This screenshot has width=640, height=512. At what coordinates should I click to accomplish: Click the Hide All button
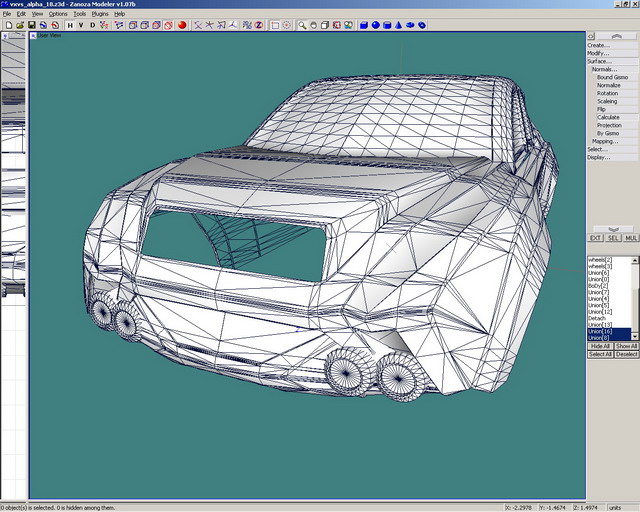point(599,346)
